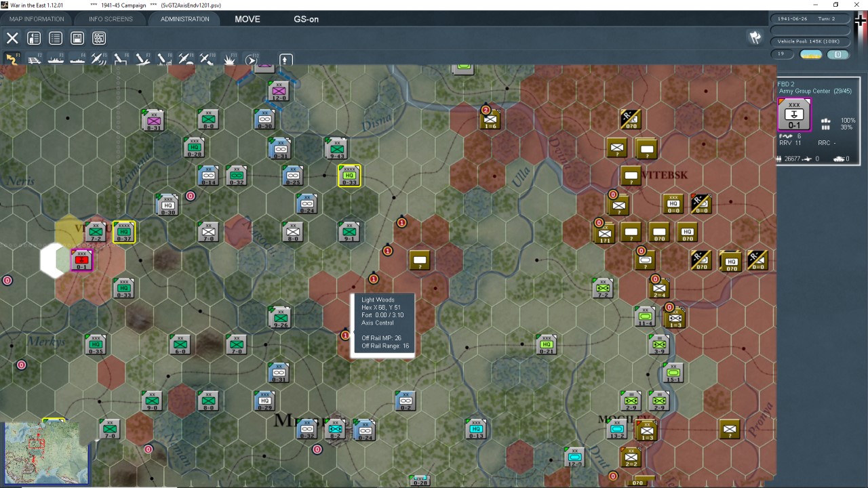Select the green 9-1 division counter
This screenshot has height=488, width=868.
click(349, 232)
